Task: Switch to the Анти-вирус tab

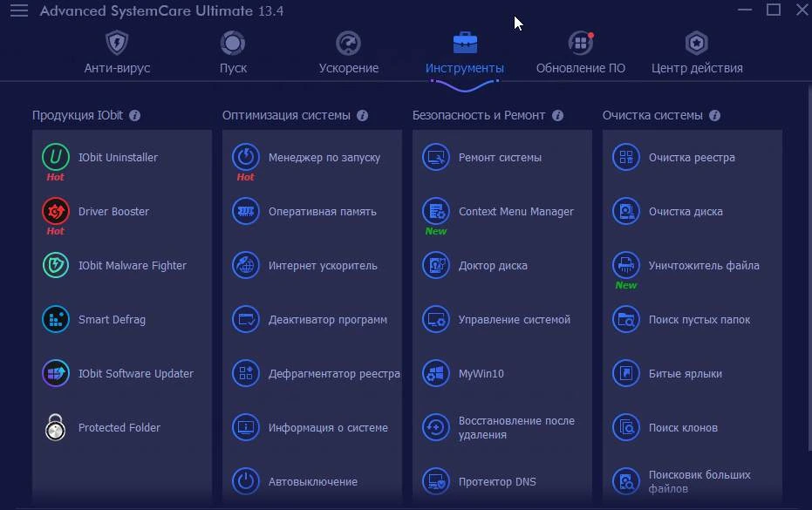Action: 117,52
